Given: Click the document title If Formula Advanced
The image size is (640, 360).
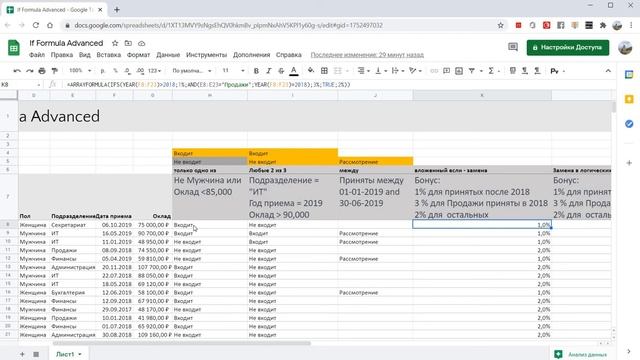Looking at the screenshot, I should click(x=66, y=43).
